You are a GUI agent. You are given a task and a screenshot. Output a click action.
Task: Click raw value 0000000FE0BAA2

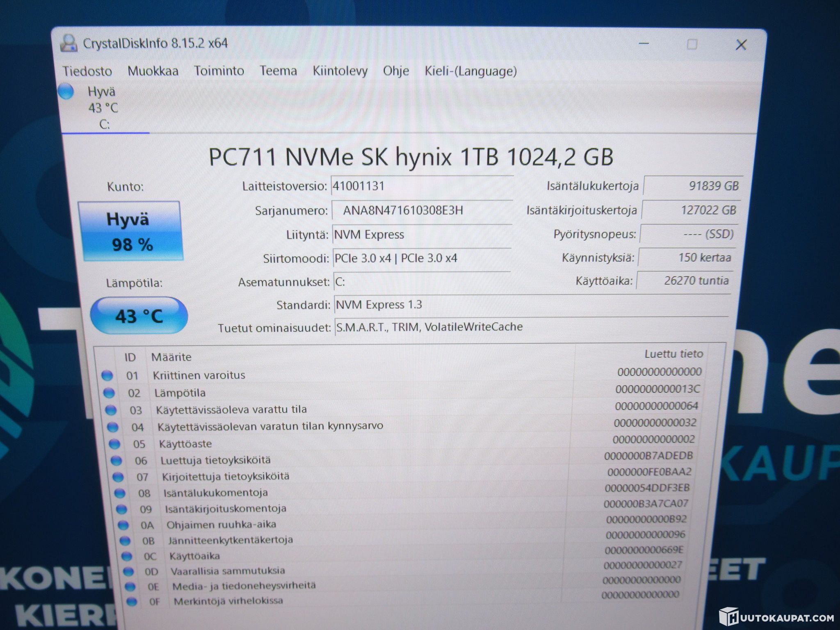(x=650, y=472)
